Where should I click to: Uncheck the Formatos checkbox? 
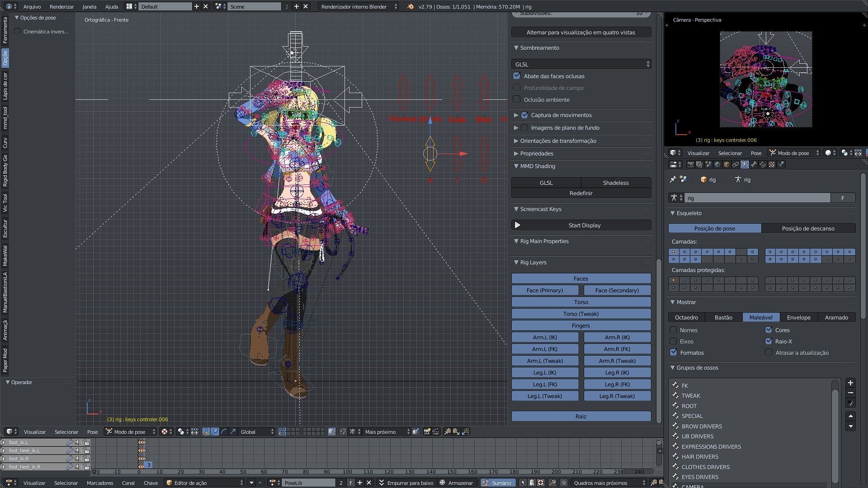tap(674, 352)
